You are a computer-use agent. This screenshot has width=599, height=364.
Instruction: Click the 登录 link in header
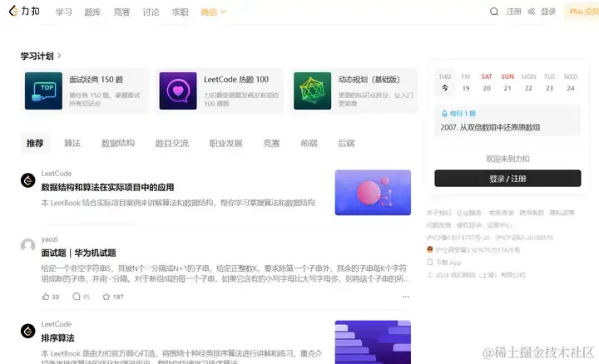[x=548, y=12]
